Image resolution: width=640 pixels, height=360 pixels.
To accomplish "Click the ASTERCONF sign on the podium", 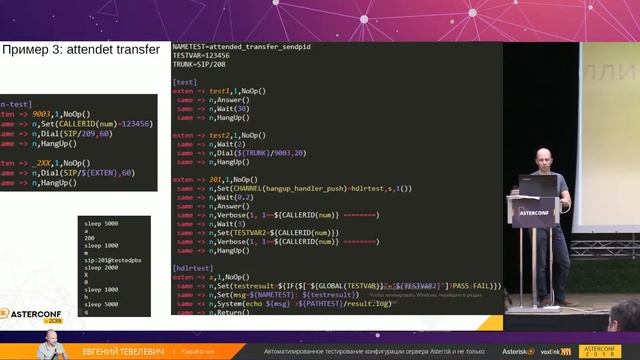I will point(534,213).
